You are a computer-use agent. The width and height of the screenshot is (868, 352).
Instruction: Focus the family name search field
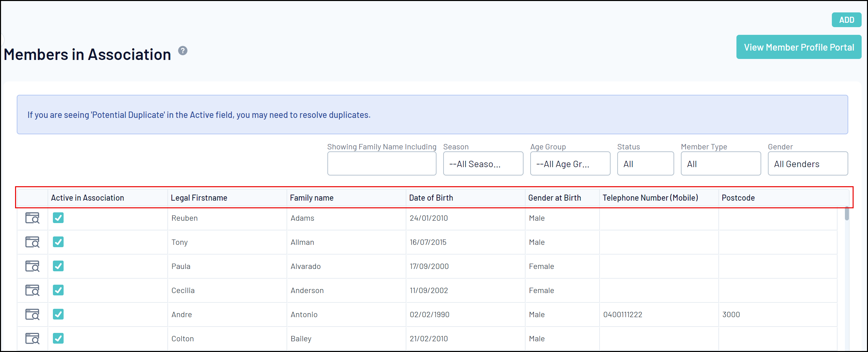(x=381, y=164)
